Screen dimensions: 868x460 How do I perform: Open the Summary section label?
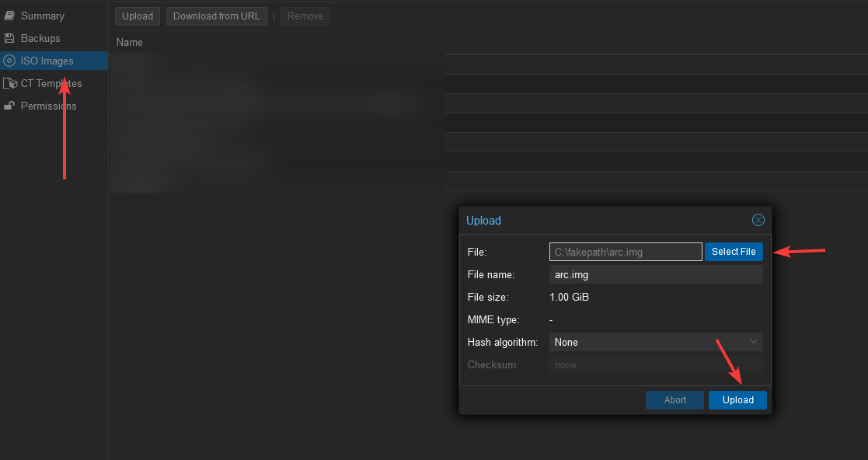[43, 16]
